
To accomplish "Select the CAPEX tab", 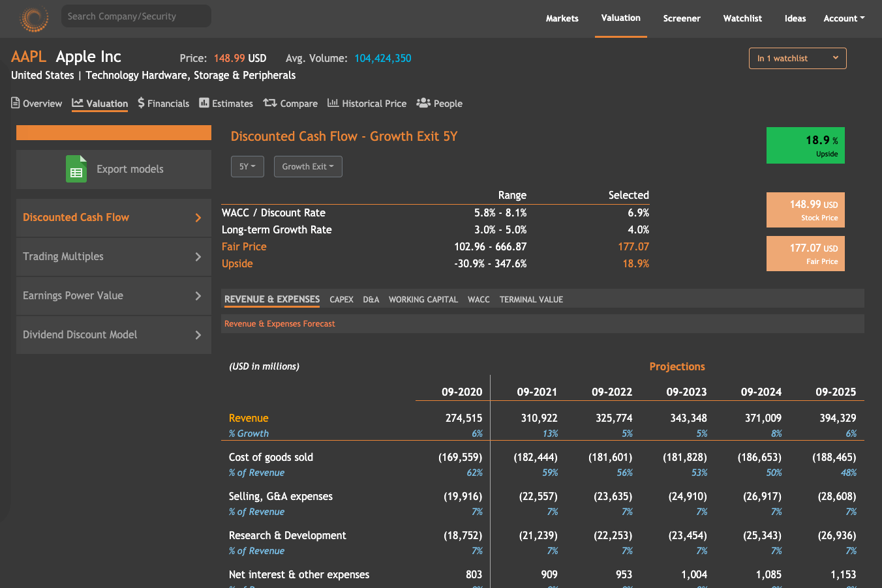I will coord(341,299).
